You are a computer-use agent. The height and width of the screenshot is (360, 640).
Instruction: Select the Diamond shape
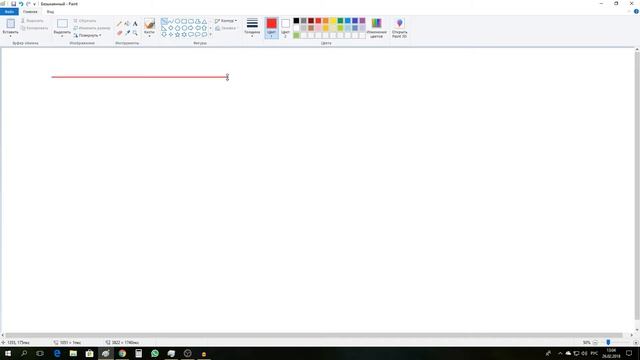point(171,28)
